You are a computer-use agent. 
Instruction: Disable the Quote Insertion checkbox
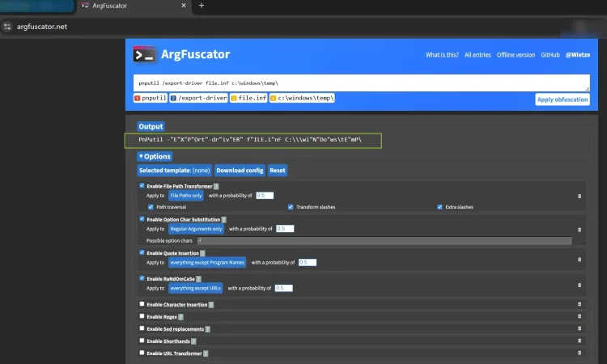(x=142, y=252)
